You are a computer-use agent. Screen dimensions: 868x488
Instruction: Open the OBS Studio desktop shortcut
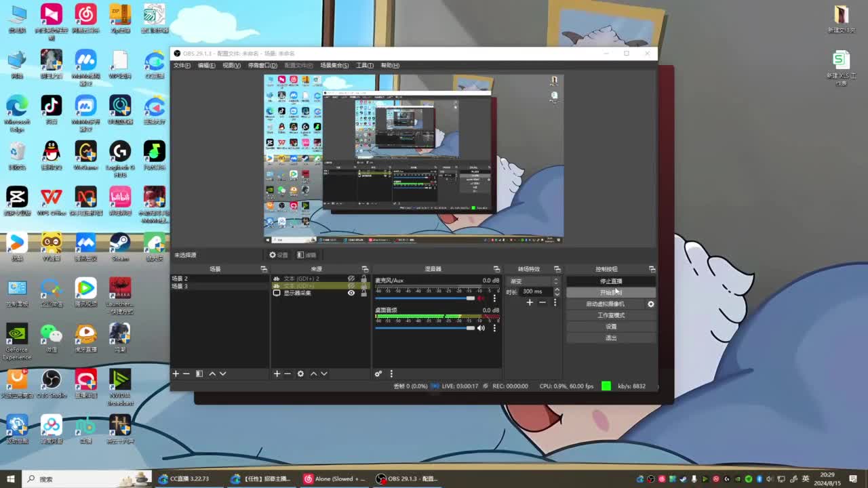coord(52,384)
